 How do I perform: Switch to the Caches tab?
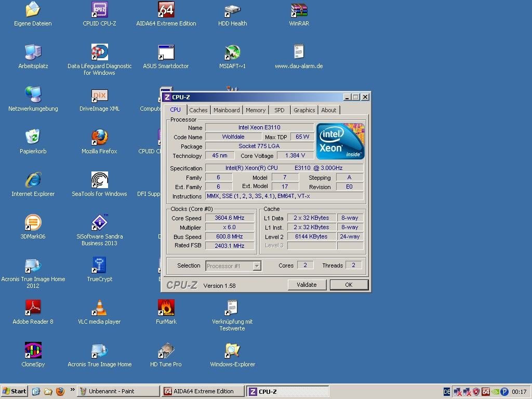198,110
